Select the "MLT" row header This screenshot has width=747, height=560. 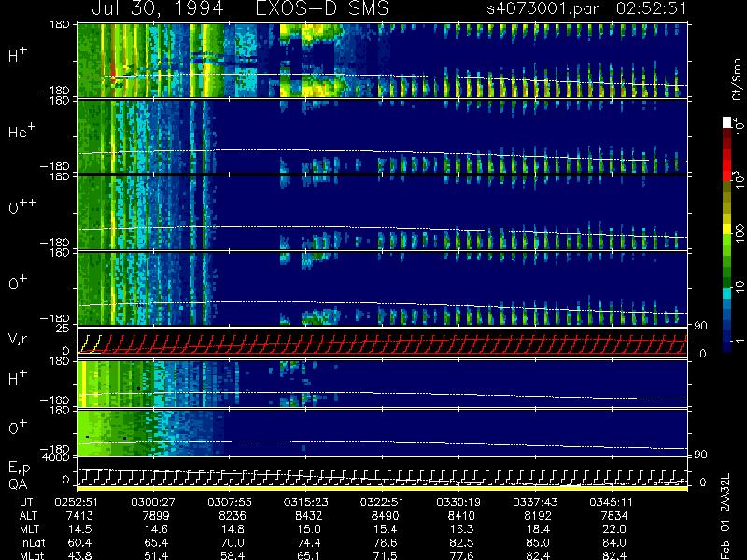30,529
